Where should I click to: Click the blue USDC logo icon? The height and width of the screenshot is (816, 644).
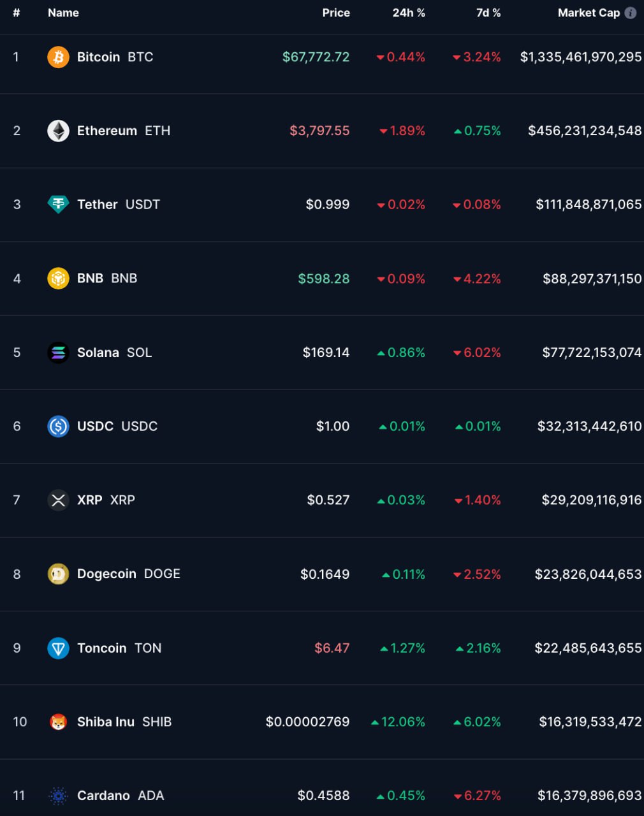pyautogui.click(x=58, y=426)
